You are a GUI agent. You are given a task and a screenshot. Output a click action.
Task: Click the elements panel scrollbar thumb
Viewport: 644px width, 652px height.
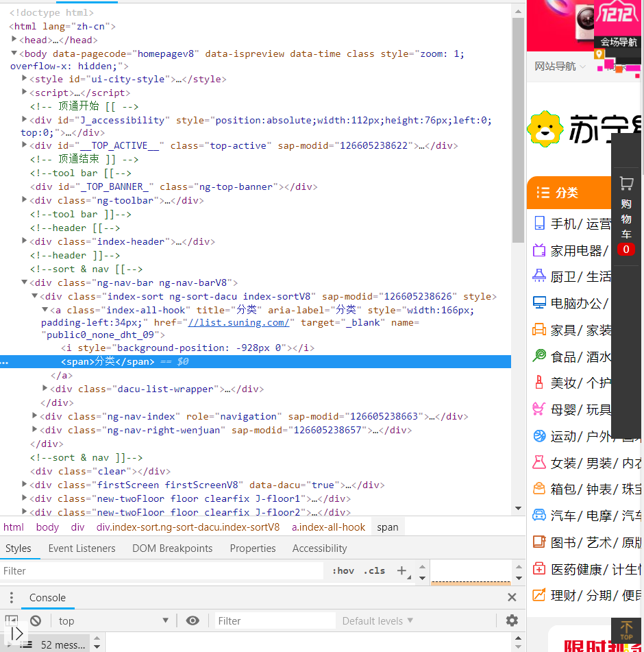518,130
